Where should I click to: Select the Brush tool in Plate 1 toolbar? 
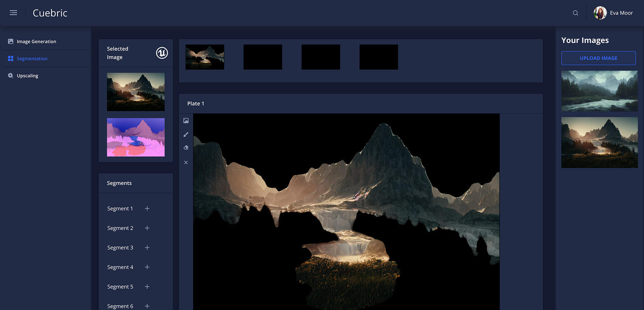tap(185, 134)
